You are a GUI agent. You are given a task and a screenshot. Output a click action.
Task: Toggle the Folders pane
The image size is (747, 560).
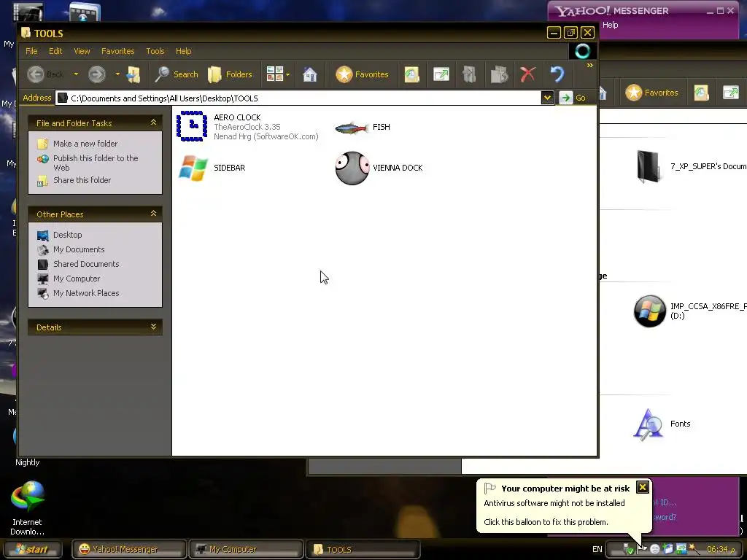click(230, 74)
